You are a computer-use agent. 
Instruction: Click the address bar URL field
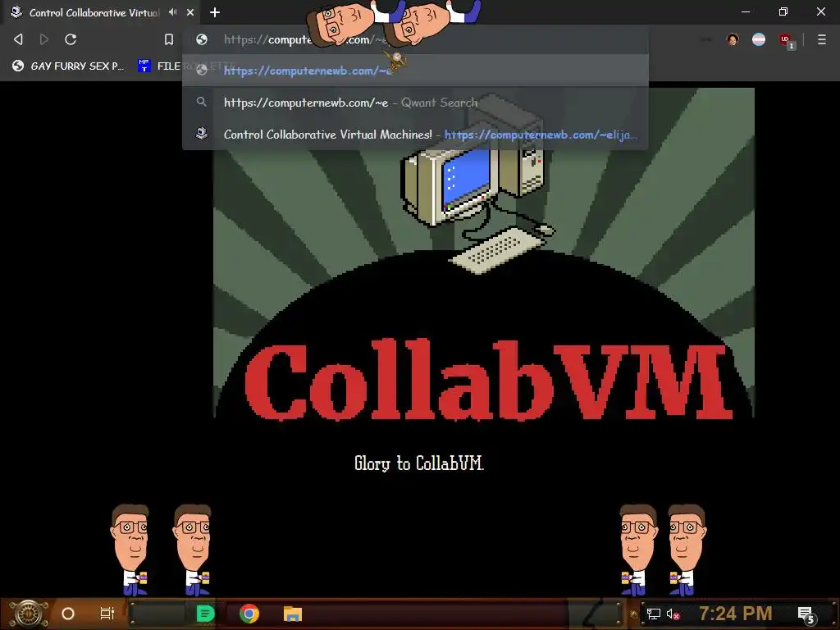click(x=415, y=39)
